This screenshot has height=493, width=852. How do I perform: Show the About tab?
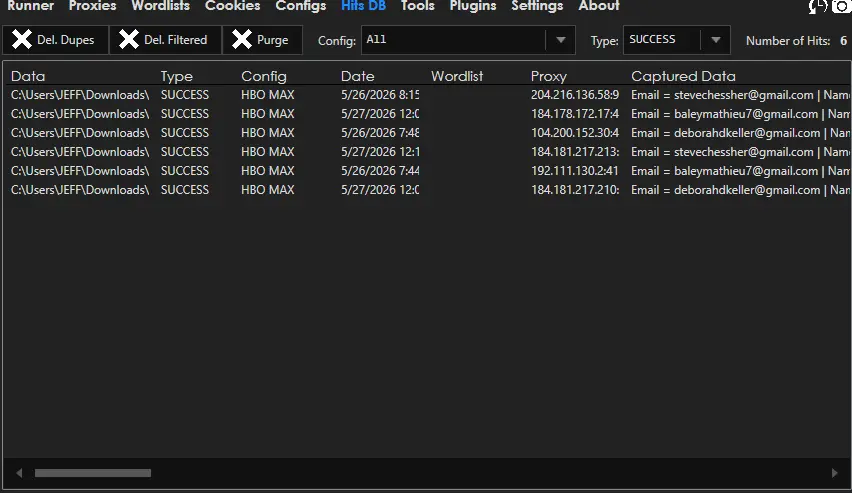(599, 6)
